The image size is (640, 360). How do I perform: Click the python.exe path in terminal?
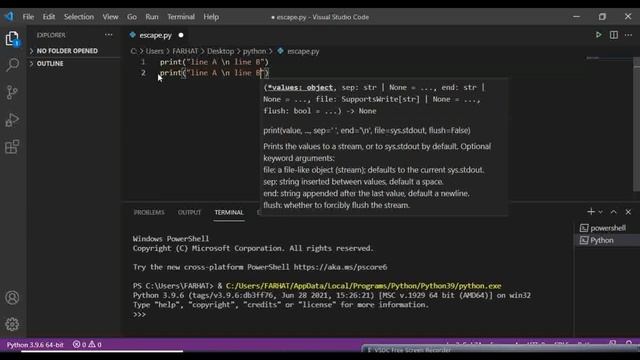point(363,286)
